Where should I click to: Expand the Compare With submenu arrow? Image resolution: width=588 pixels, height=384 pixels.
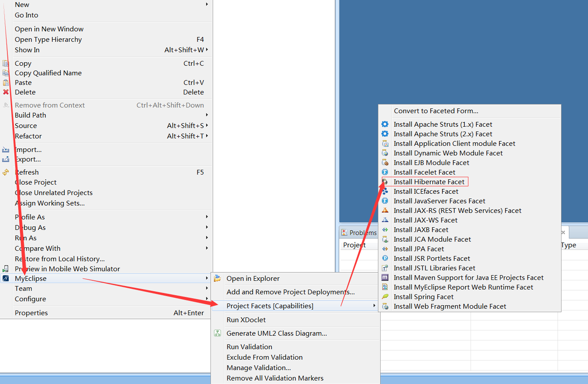click(x=207, y=248)
